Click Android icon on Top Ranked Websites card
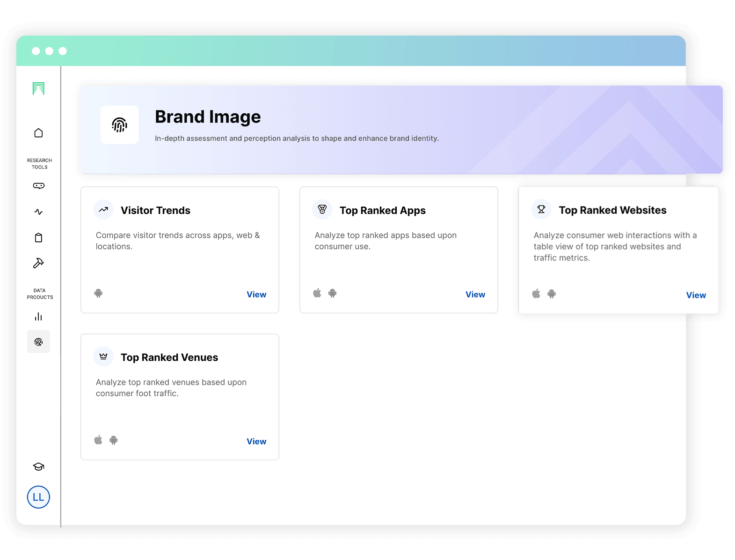This screenshot has height=560, width=735. coord(552,294)
